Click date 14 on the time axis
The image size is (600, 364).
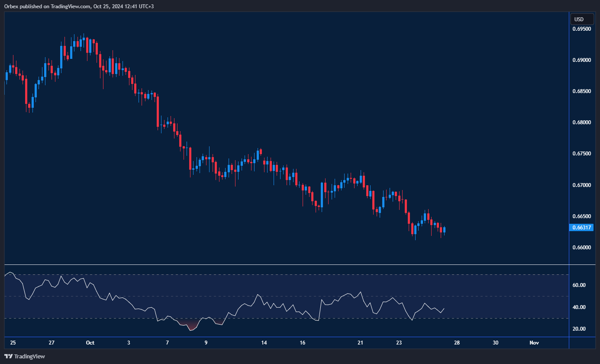(x=264, y=343)
